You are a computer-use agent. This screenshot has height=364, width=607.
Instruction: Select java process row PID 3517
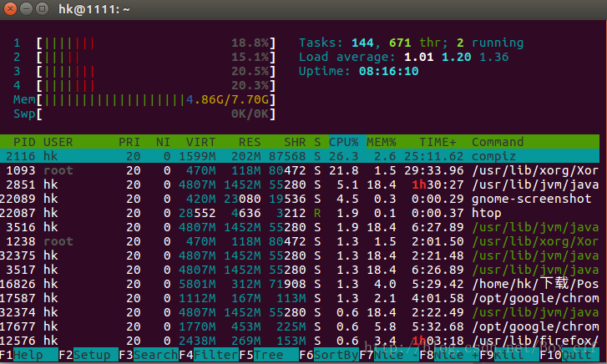[x=300, y=270]
